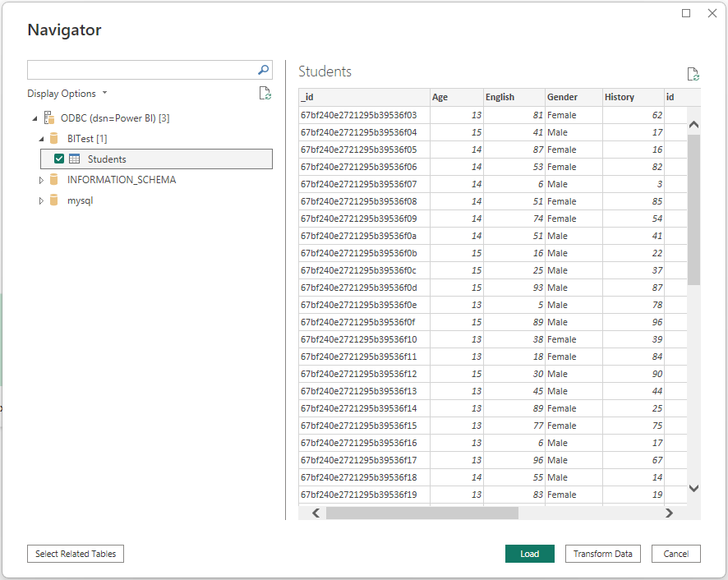Click the search magnifying glass icon

click(x=262, y=69)
